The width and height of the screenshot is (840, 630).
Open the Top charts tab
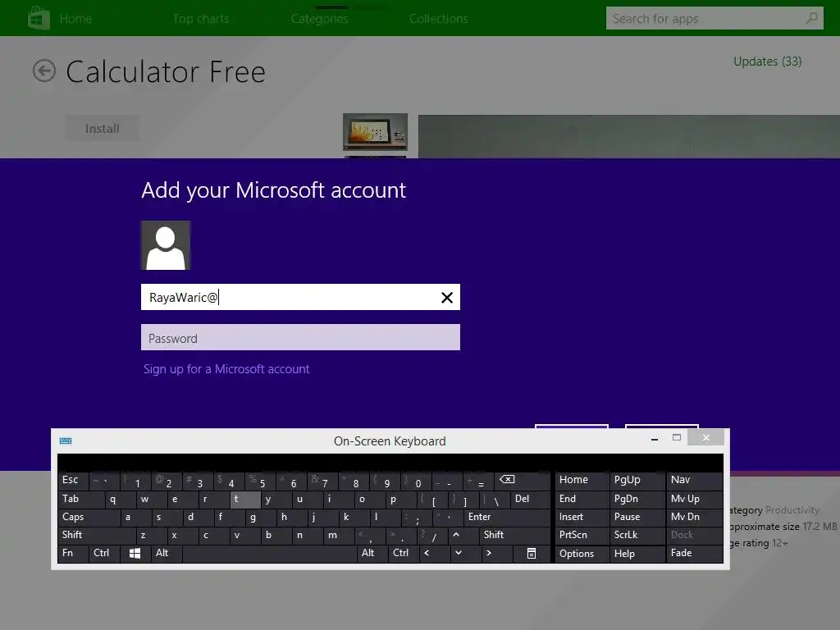pyautogui.click(x=201, y=19)
